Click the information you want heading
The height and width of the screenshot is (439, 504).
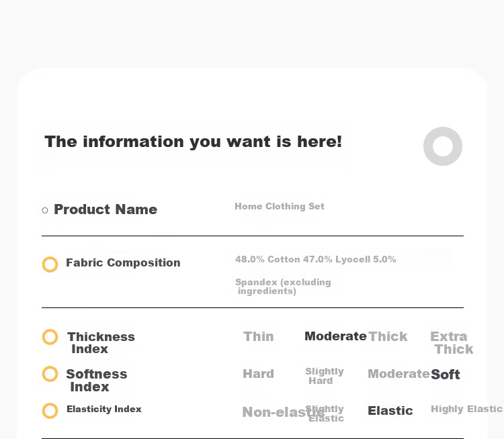point(193,142)
